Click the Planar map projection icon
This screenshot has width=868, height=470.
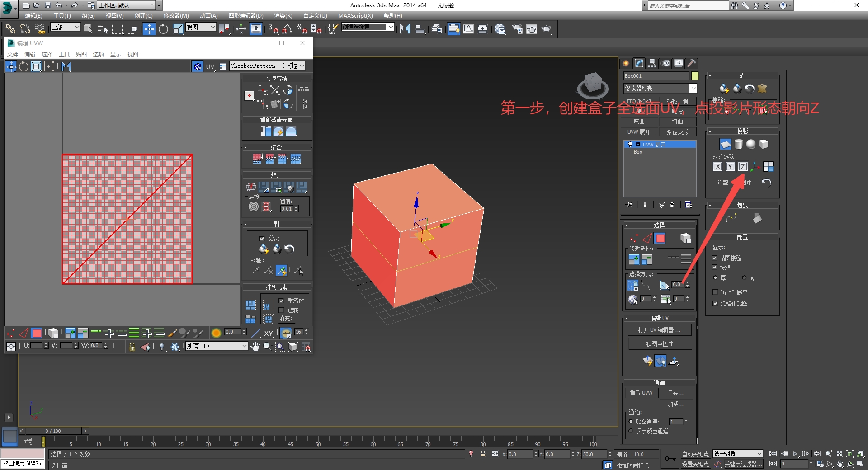(x=725, y=144)
